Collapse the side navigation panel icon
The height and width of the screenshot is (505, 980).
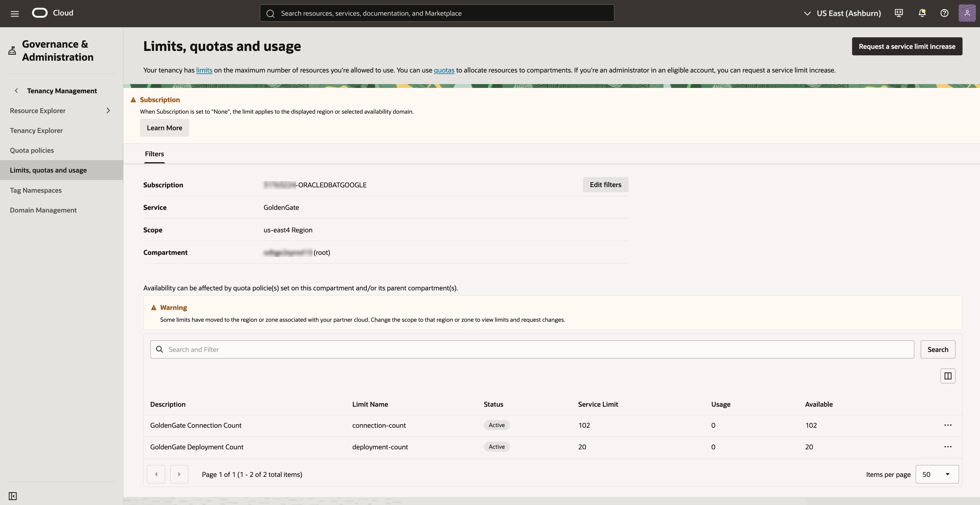pos(12,496)
